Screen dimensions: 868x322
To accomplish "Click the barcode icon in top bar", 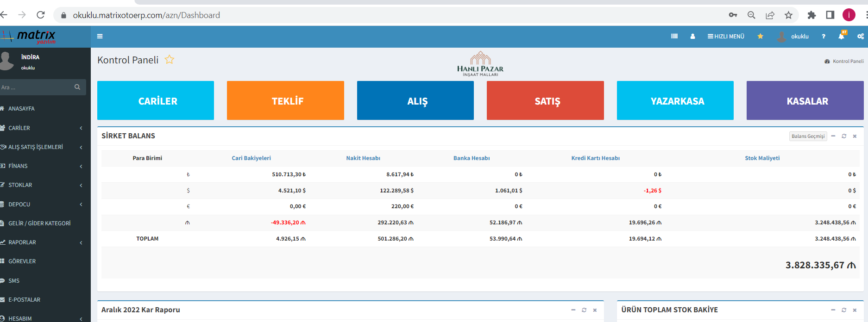I will click(x=674, y=36).
